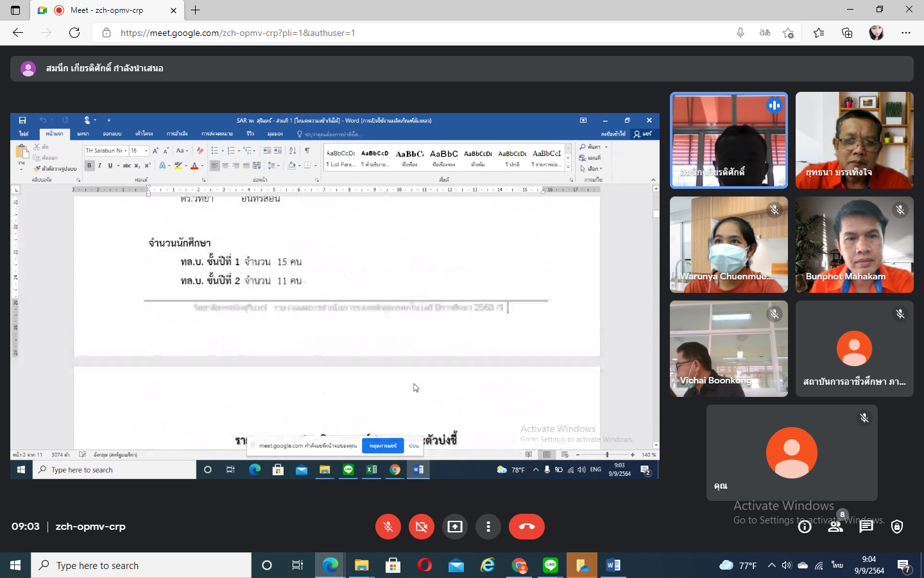Open Meet more options three-dot menu

[488, 527]
